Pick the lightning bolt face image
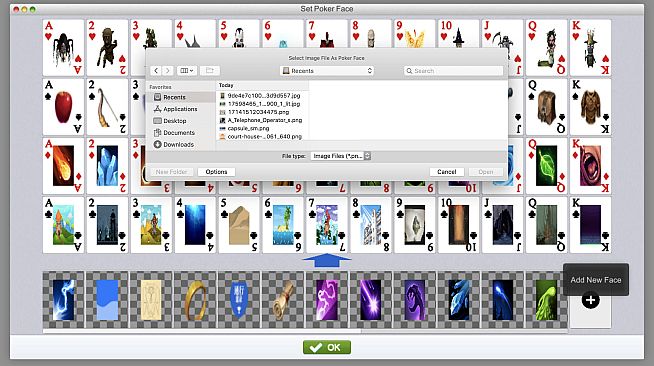Screen dimensions: 654x366 click(63, 300)
